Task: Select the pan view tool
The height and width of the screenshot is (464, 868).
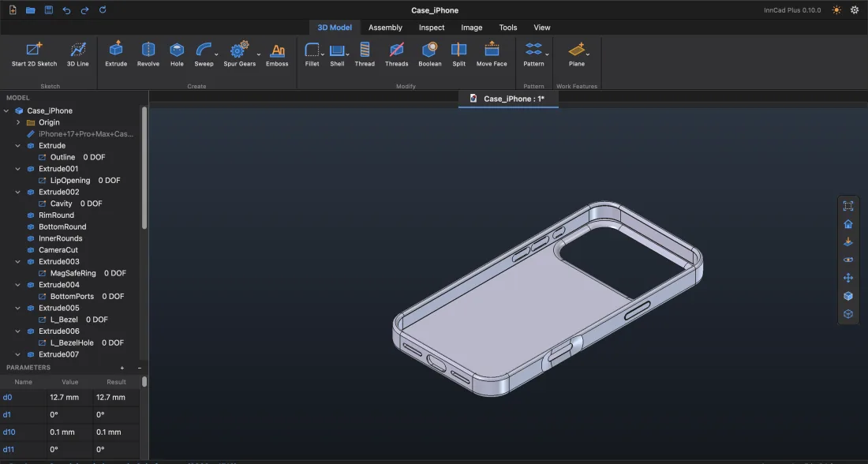Action: click(848, 278)
